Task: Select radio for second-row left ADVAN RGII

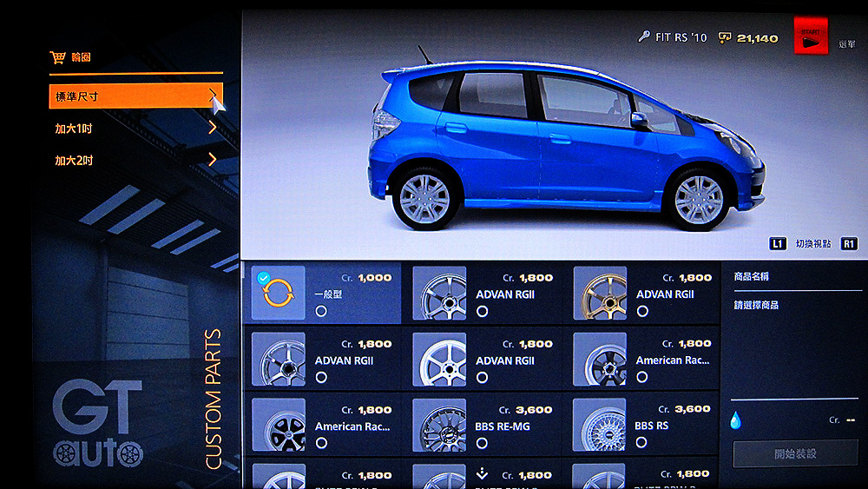Action: click(x=321, y=378)
